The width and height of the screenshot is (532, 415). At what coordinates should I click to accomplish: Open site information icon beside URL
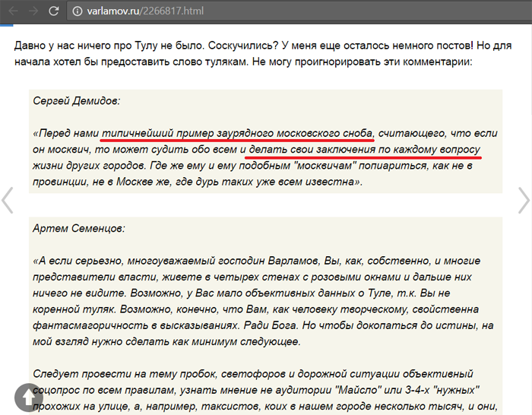click(x=78, y=11)
